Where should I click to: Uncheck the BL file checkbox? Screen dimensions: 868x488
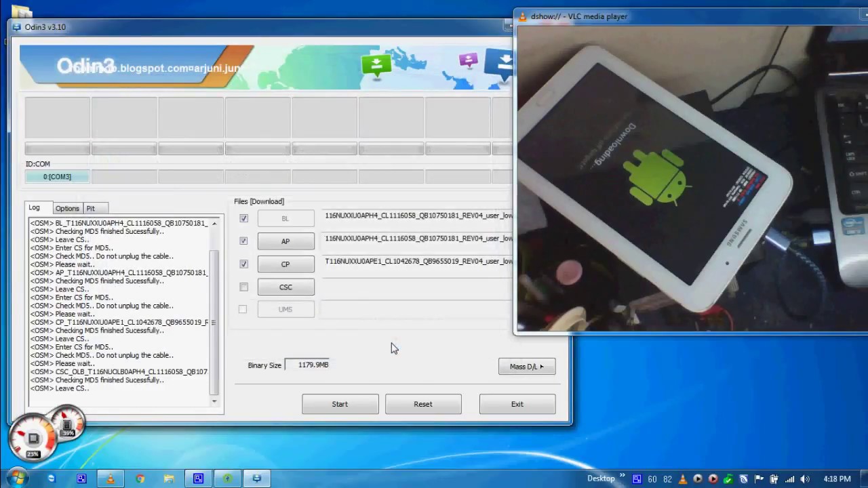(x=243, y=218)
